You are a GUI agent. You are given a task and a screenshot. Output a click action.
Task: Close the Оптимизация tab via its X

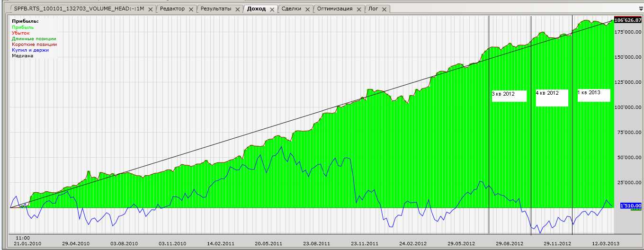359,9
